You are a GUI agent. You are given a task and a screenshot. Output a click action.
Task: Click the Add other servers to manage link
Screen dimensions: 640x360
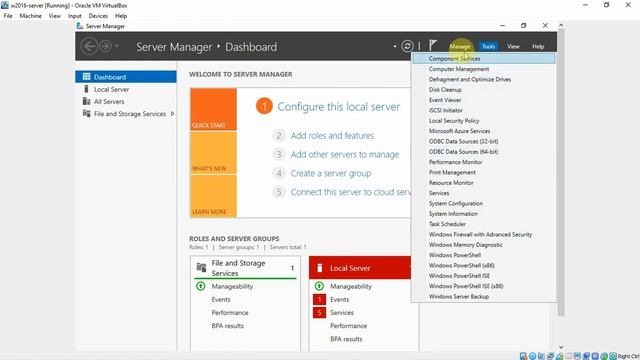pos(345,154)
